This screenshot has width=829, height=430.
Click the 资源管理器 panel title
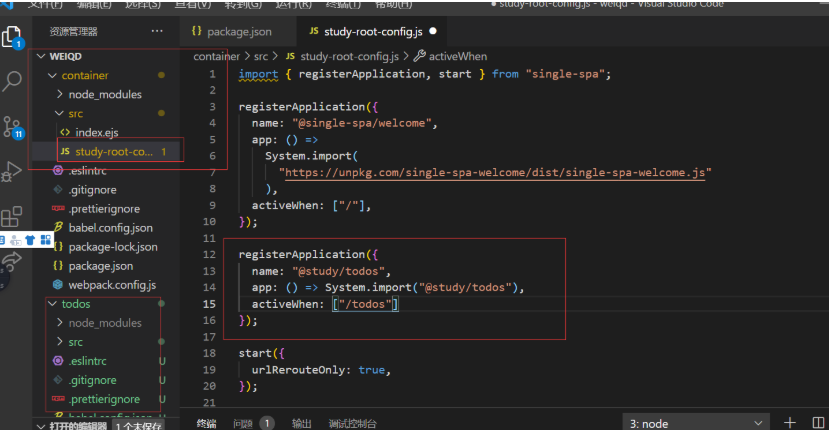point(73,31)
